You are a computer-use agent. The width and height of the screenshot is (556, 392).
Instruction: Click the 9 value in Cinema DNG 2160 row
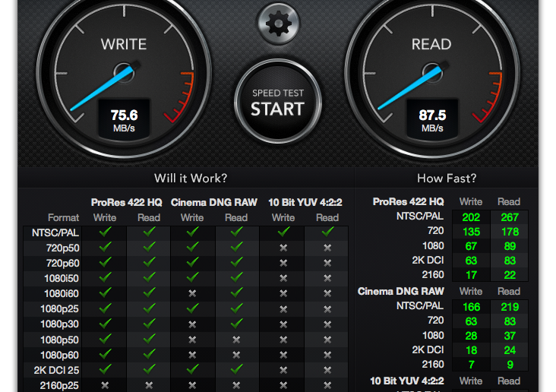(x=510, y=365)
